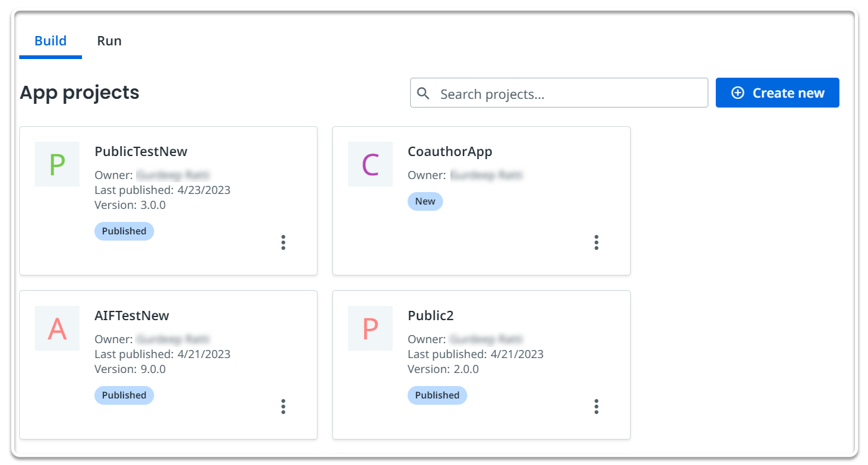This screenshot has width=868, height=465.
Task: Click the red A icon of AIFTestNew
Action: pos(57,328)
